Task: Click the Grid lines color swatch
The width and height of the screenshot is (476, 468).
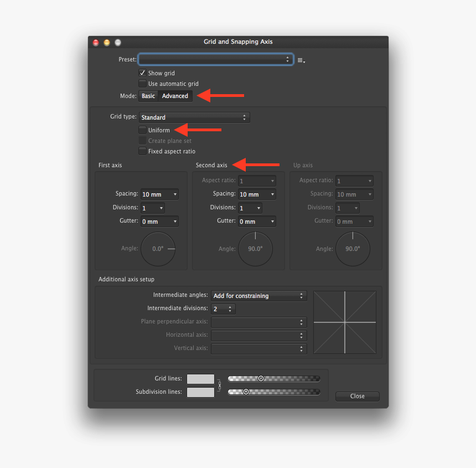Action: (x=200, y=379)
